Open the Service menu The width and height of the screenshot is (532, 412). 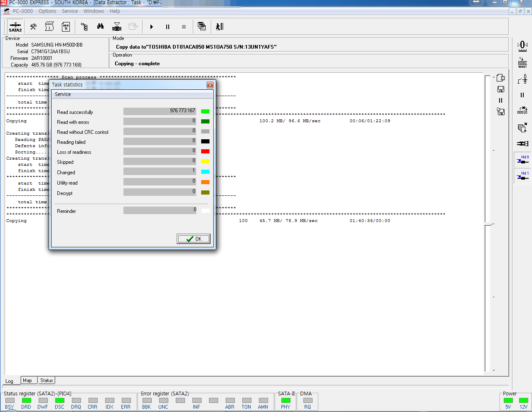(x=69, y=11)
